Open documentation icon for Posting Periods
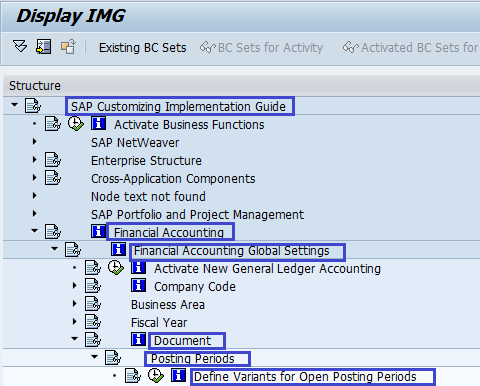Viewport: 480px width, 386px height. (113, 358)
